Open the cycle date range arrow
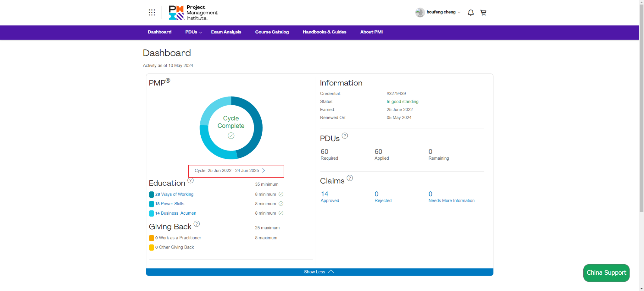Viewport: 644px width, 291px height. [x=264, y=170]
